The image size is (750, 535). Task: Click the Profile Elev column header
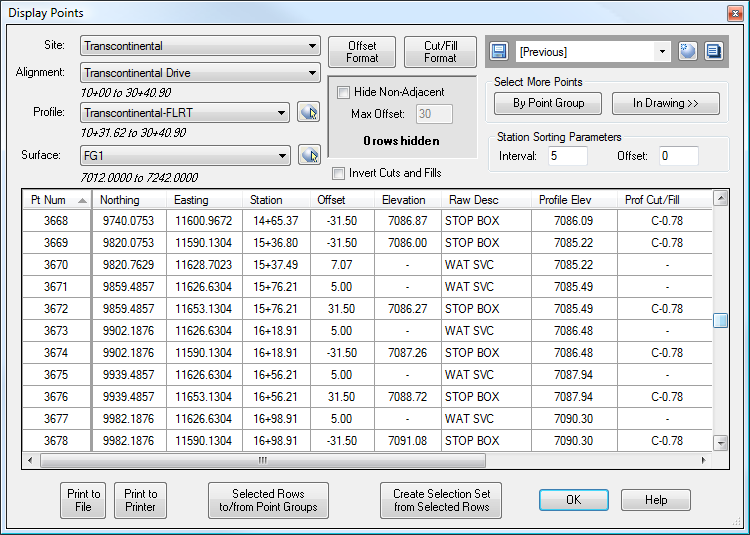pos(574,200)
